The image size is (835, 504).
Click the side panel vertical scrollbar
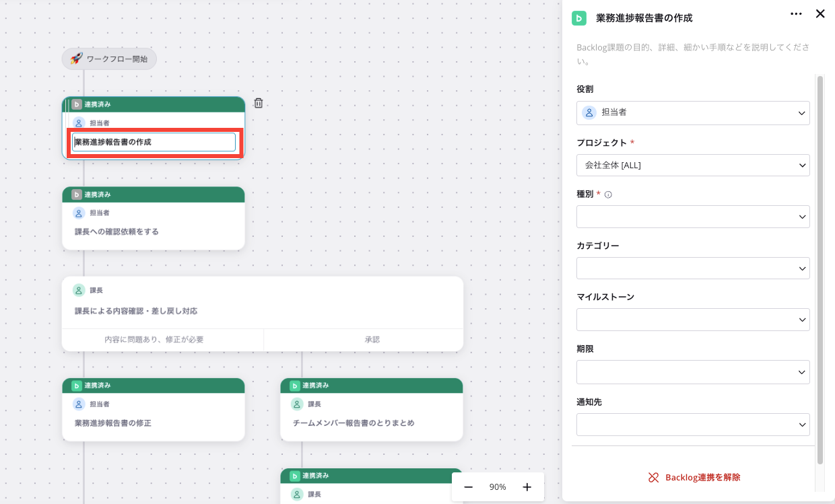tap(820, 269)
